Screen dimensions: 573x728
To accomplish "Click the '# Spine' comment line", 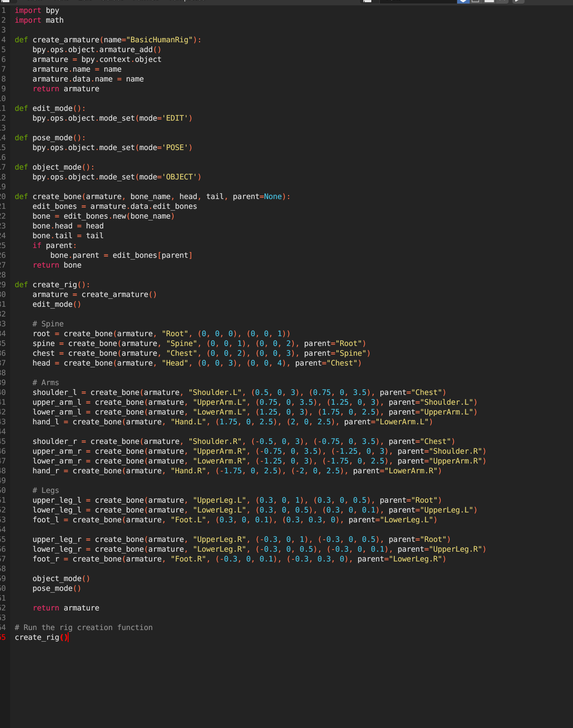I will 48,324.
